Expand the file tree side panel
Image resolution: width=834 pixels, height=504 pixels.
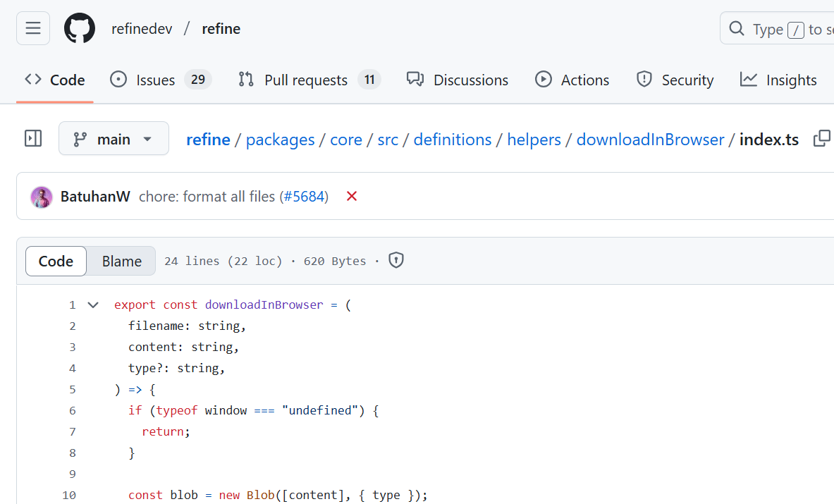coord(33,138)
